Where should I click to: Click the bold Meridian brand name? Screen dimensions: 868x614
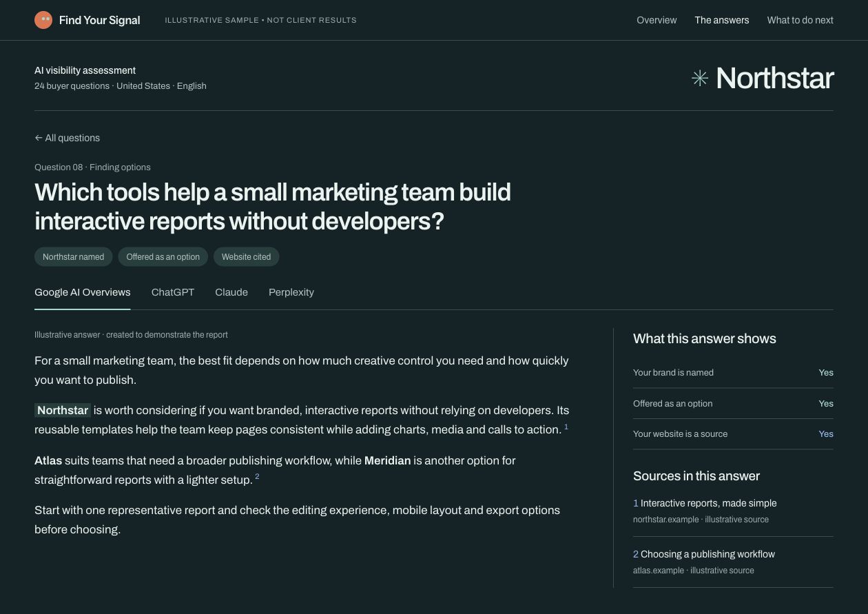click(x=388, y=460)
